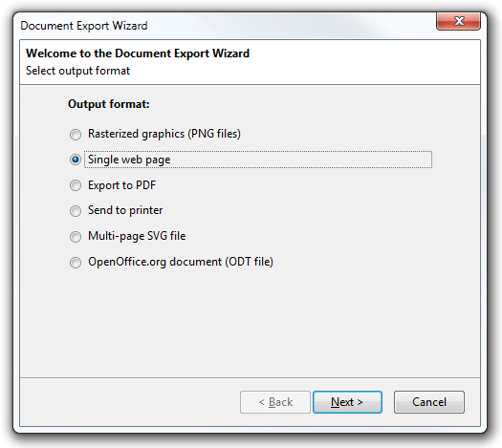
Task: Choose the Multi-page SVG file radio button
Action: pyautogui.click(x=76, y=237)
